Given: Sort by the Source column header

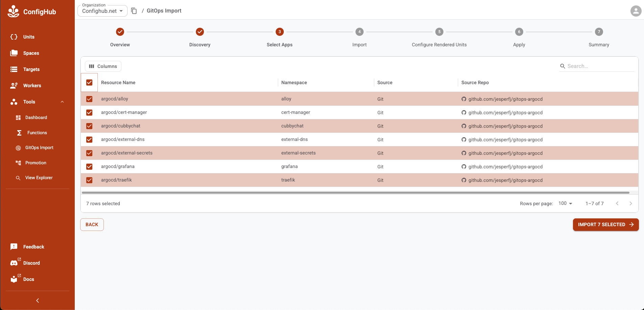Looking at the screenshot, I should click(385, 82).
